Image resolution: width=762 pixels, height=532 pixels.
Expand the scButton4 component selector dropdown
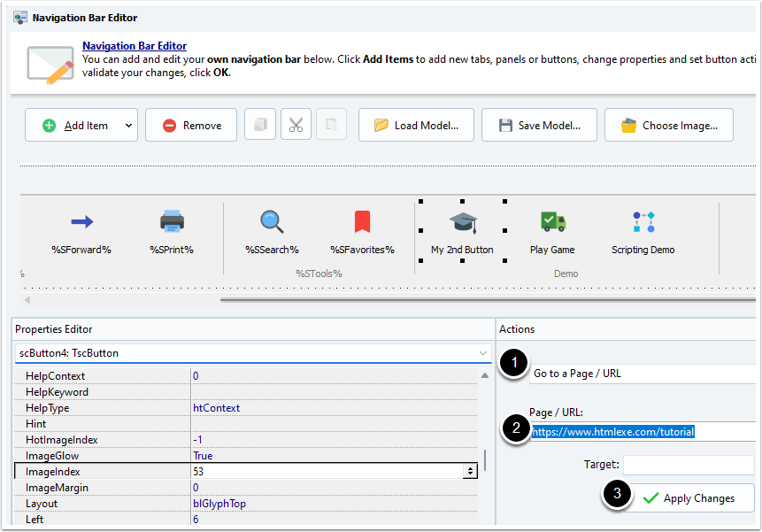[x=482, y=353]
